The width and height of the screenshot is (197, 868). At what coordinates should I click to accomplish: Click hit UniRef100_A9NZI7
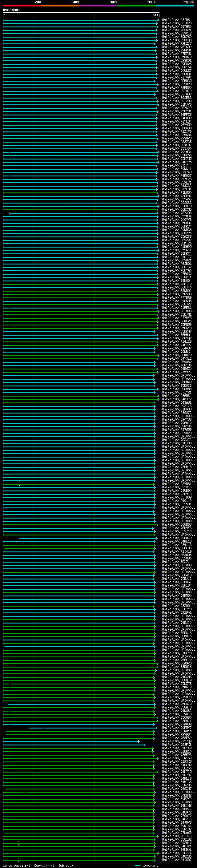pos(177,43)
